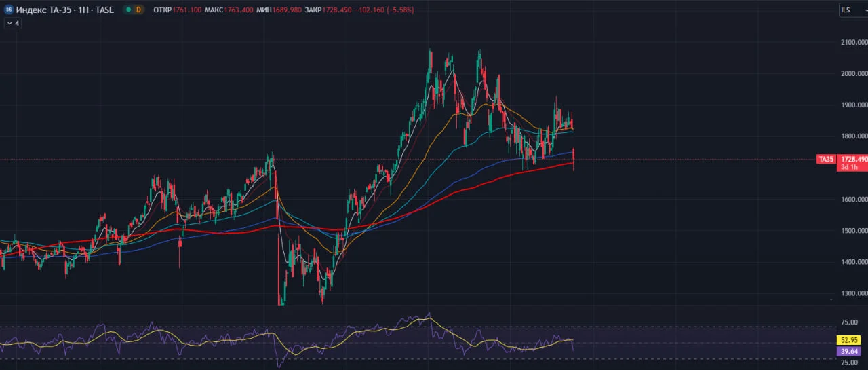This screenshot has height=370, width=868.
Task: Click the 1600.000 price scale label
Action: [854, 200]
